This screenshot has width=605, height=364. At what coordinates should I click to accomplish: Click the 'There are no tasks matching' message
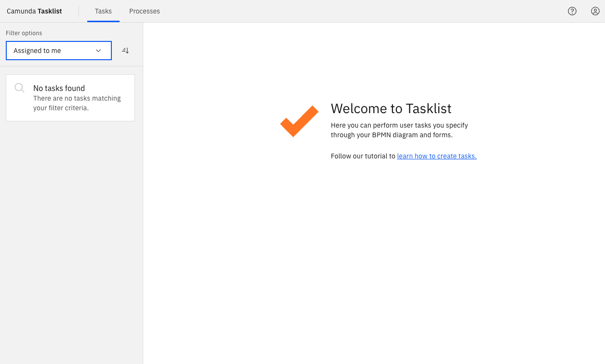pos(76,103)
